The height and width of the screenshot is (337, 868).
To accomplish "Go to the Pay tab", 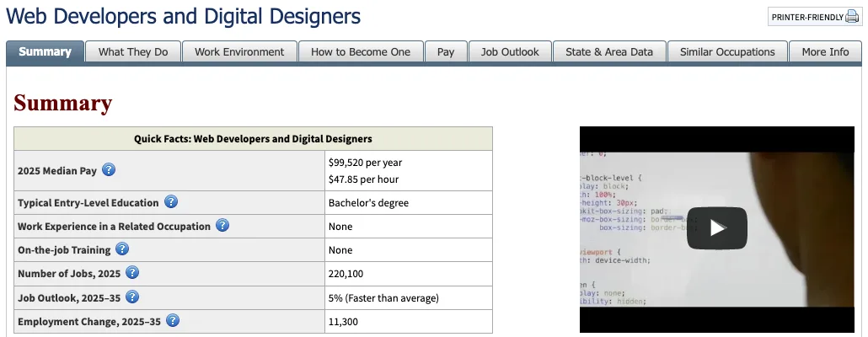I will tap(446, 51).
